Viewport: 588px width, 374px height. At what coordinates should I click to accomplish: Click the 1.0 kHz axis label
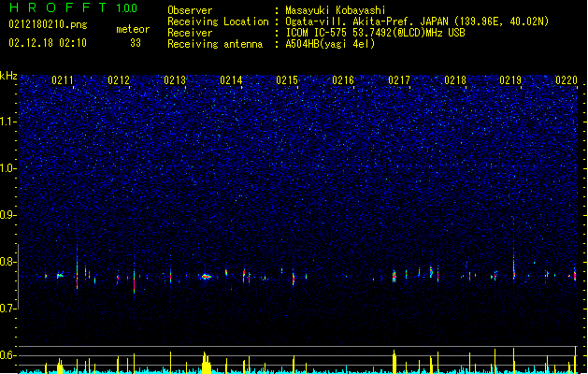point(8,168)
